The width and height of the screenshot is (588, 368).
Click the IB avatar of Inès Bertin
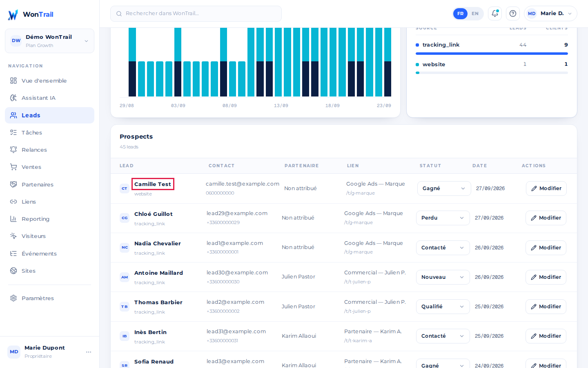125,336
